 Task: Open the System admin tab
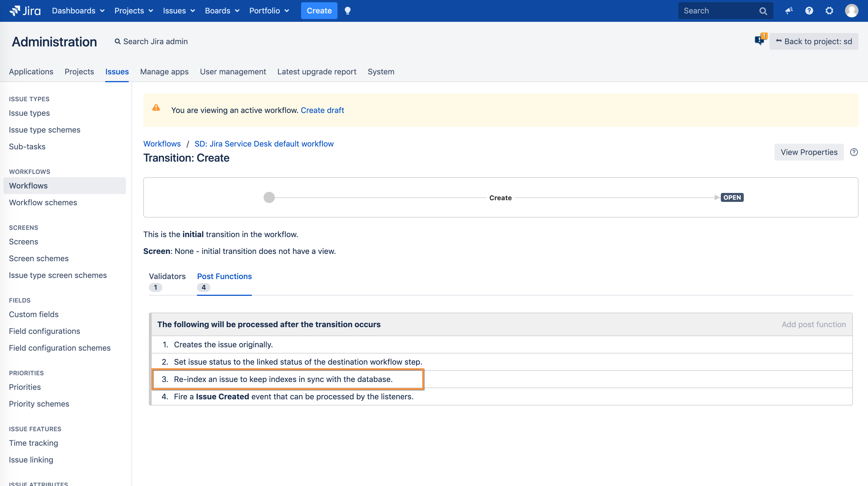(381, 72)
